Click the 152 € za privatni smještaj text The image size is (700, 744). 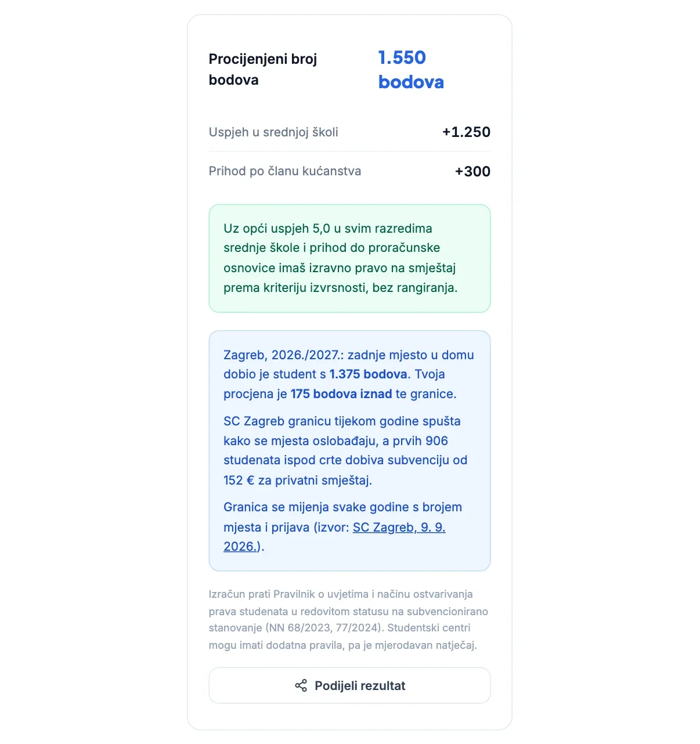(298, 481)
